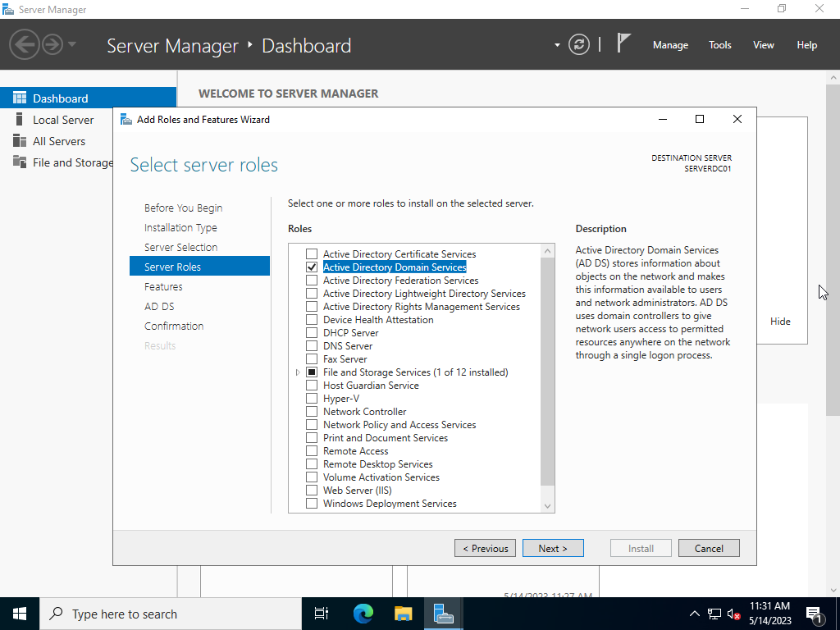
Task: Open the Tools menu
Action: coord(719,45)
